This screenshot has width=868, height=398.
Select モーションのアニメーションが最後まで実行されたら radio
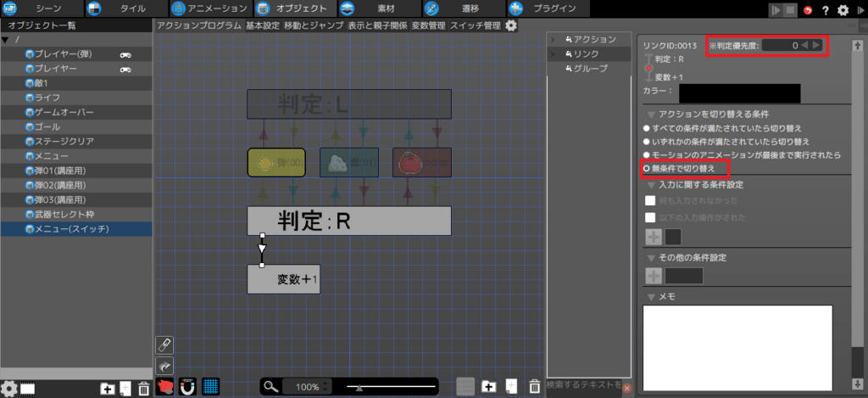click(645, 154)
